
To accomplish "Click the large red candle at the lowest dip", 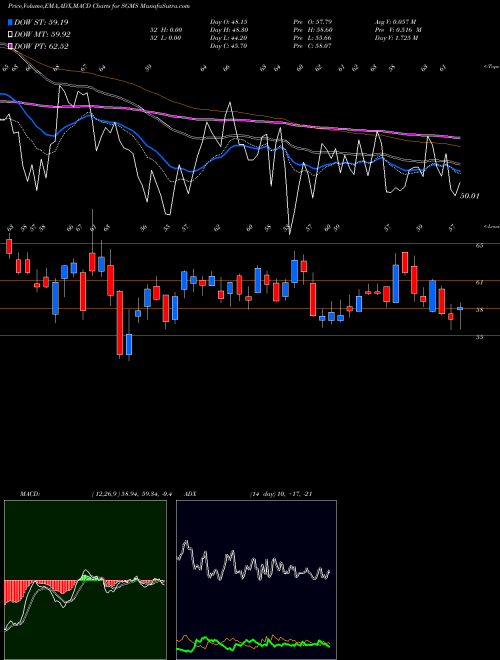I will 120,323.
